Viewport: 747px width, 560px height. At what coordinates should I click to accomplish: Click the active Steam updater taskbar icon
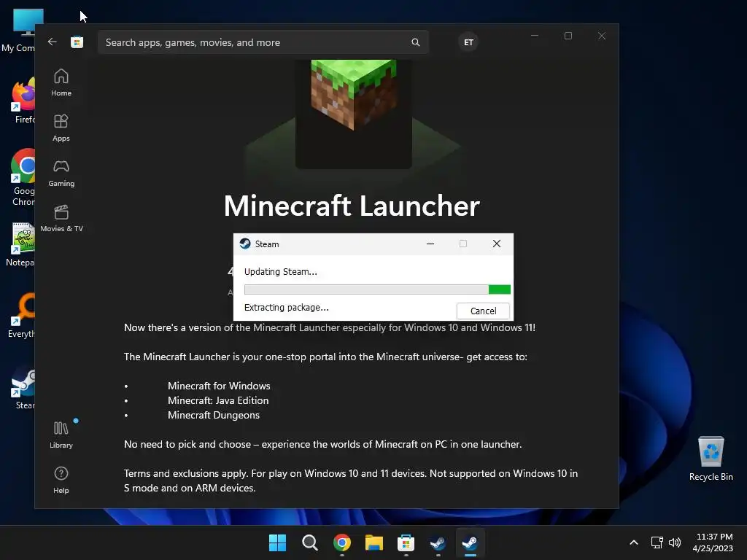471,542
